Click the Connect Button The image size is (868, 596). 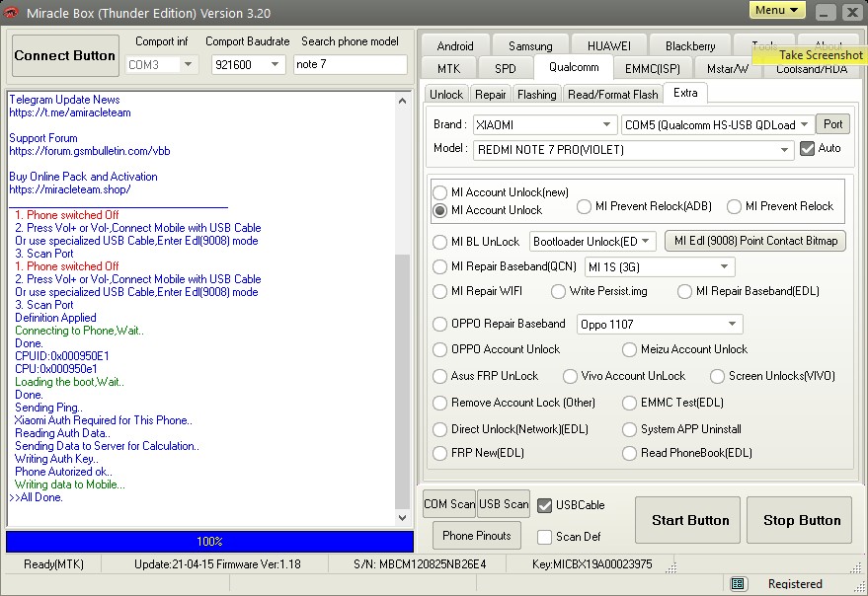65,55
